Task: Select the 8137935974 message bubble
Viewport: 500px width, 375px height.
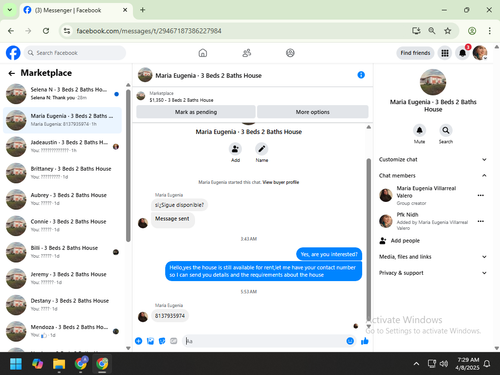Action: (170, 316)
